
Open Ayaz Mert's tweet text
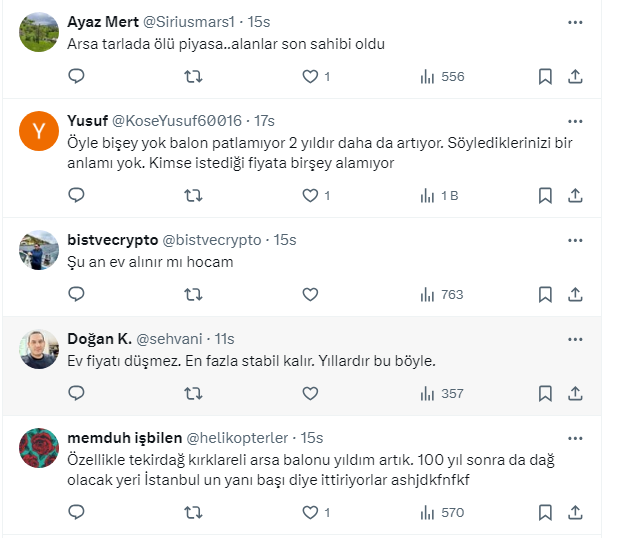(226, 43)
